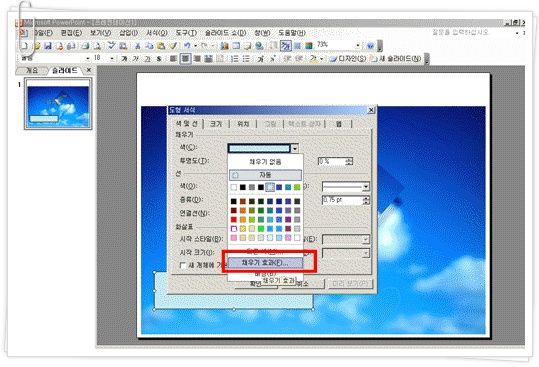539x367 pixels.
Task: Open the Font Color dropdown arrow
Action: (321, 59)
